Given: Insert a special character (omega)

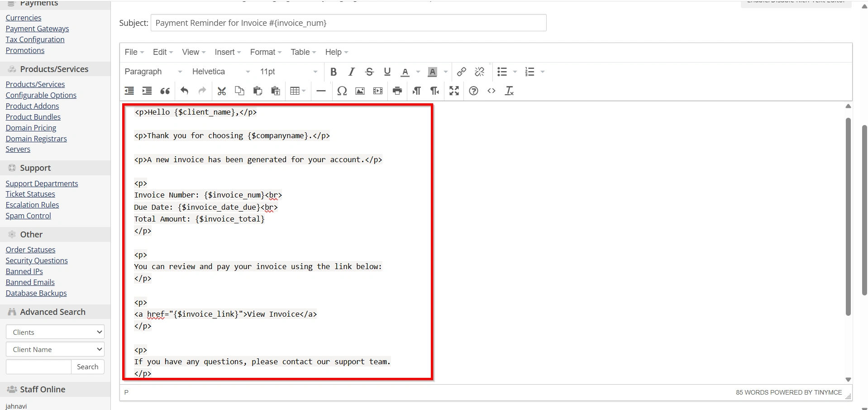Looking at the screenshot, I should coord(342,91).
